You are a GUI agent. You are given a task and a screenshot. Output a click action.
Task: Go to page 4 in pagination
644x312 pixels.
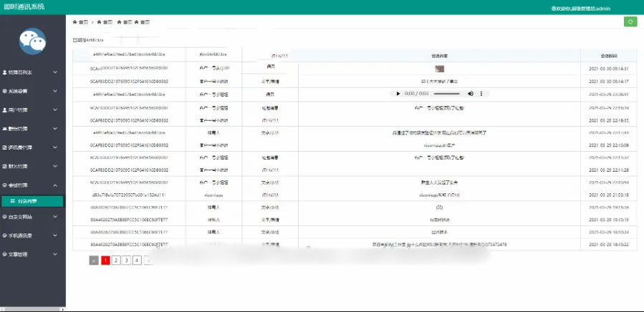138,260
